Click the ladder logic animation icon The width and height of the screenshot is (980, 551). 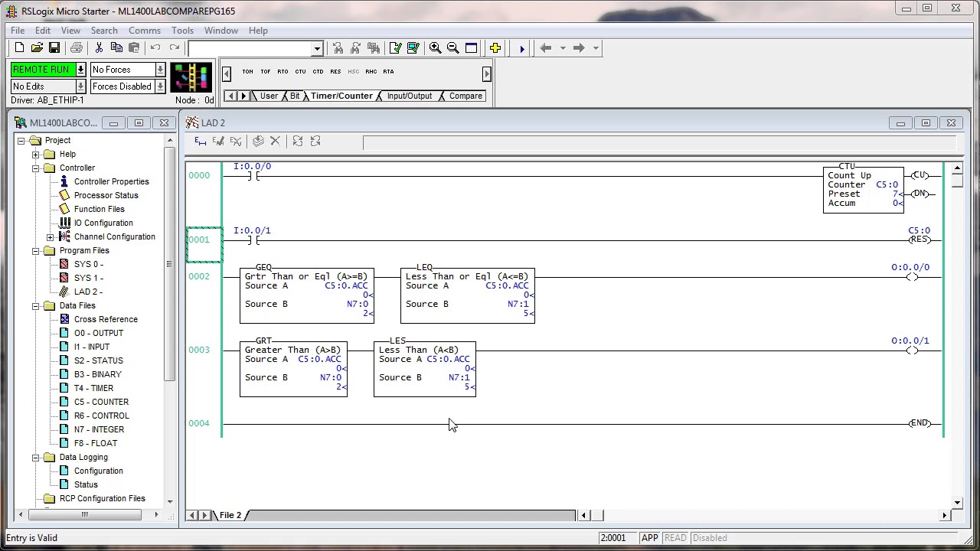(x=191, y=77)
